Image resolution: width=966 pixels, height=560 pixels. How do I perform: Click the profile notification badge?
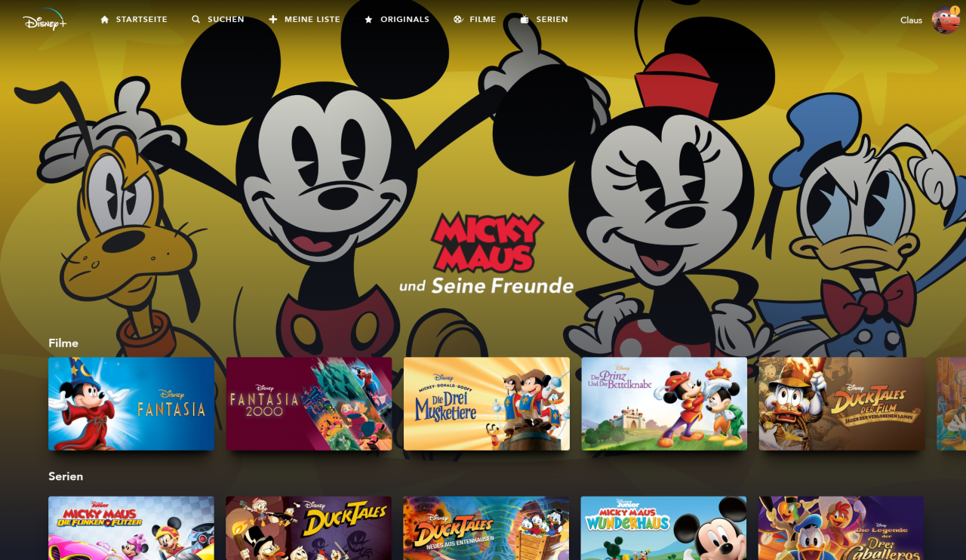[x=955, y=11]
